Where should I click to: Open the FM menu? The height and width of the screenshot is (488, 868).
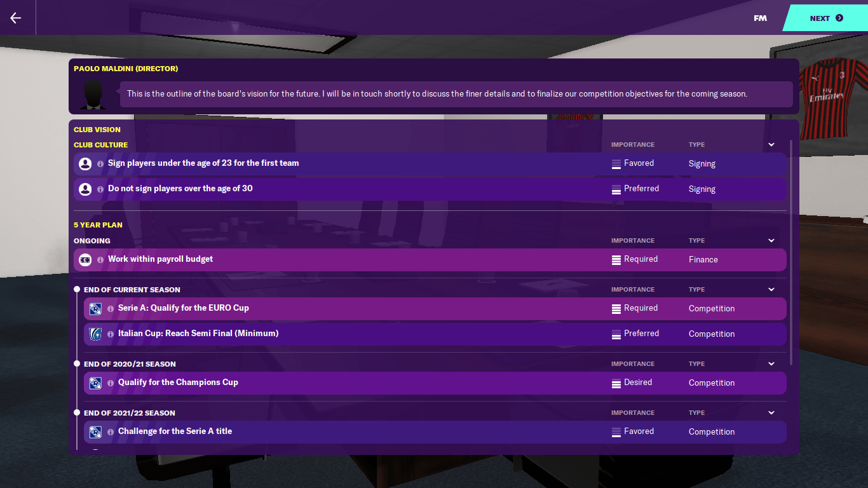pos(760,18)
